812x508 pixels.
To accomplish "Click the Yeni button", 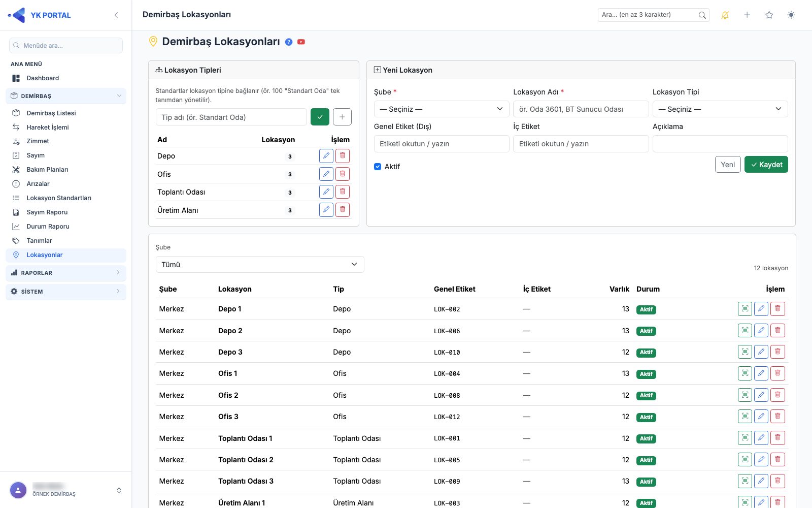I will (728, 165).
